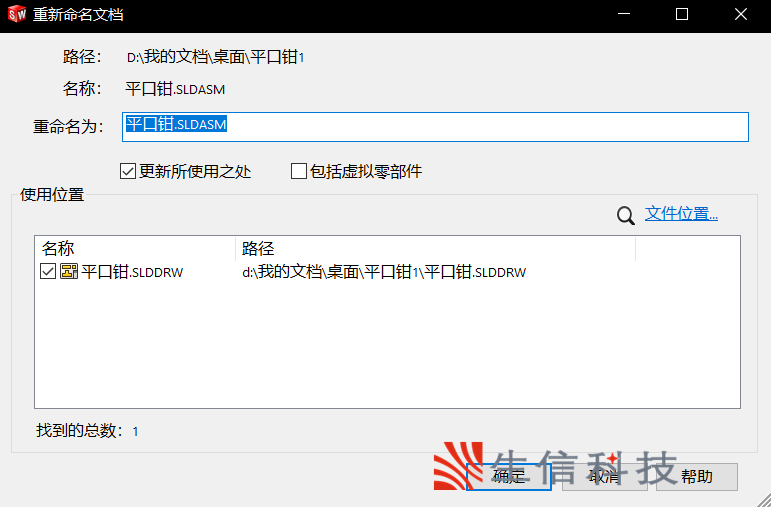The height and width of the screenshot is (507, 771).
Task: Sort by the 名称 column header
Action: tap(135, 248)
